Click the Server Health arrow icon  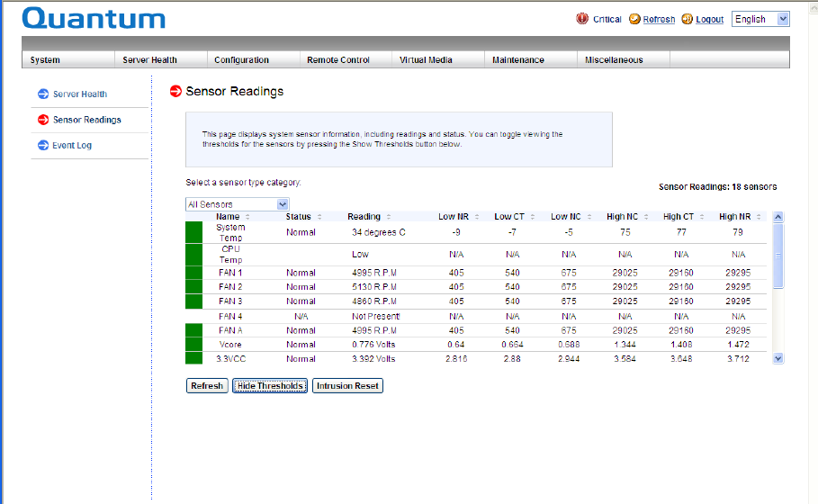click(42, 94)
